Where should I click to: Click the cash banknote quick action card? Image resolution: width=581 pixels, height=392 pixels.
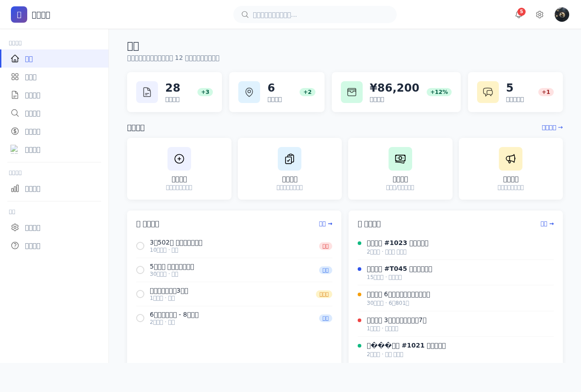point(400,169)
